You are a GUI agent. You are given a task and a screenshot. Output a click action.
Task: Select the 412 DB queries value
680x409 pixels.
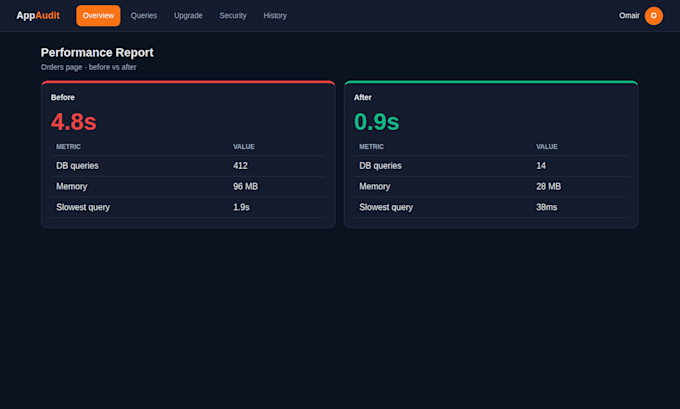coord(240,166)
